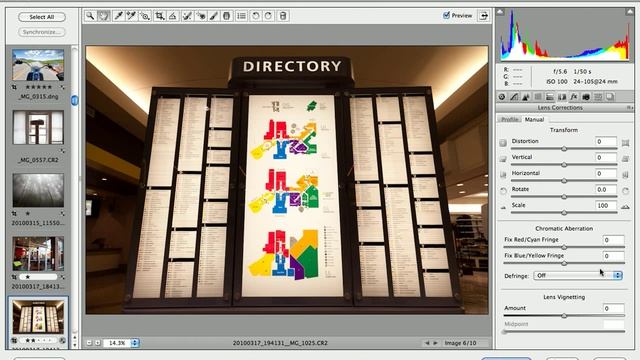Select the Hand tool
Viewport: 640px width, 360px height.
coord(104,16)
